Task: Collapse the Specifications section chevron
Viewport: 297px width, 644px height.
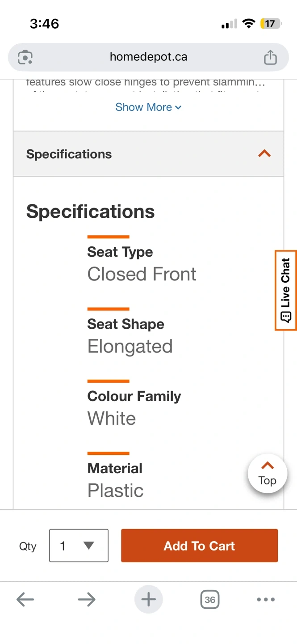Action: pos(264,154)
